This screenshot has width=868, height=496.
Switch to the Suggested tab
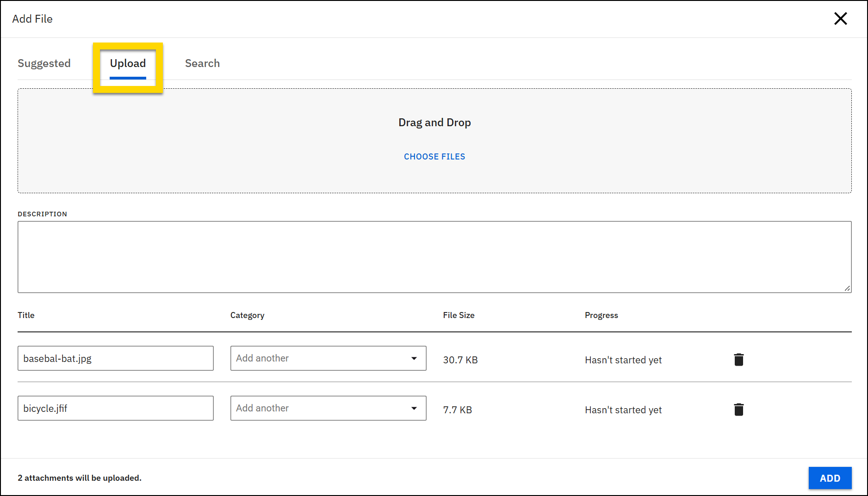click(x=44, y=63)
